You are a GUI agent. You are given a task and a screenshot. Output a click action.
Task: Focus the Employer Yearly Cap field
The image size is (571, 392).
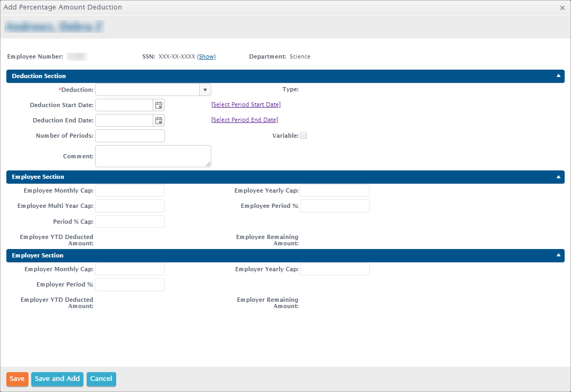[334, 269]
